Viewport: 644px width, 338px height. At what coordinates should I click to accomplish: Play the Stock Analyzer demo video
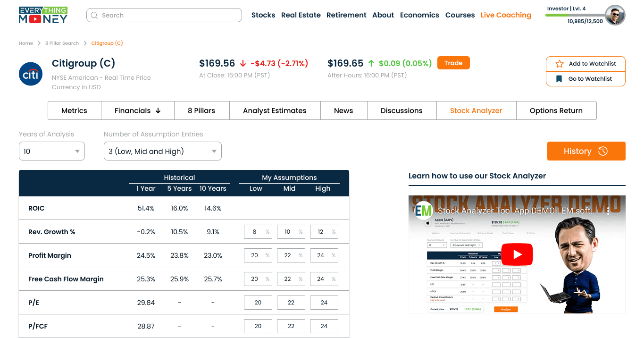pos(517,254)
